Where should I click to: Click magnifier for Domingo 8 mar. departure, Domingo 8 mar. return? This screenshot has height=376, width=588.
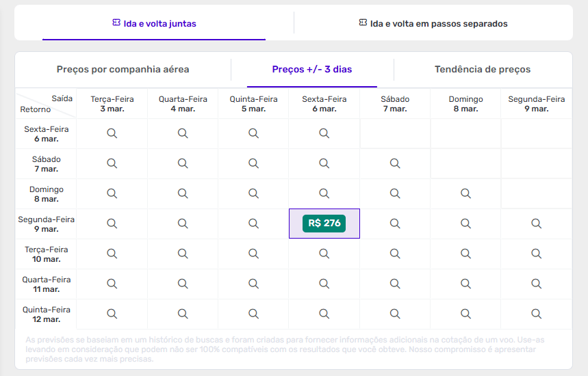[465, 193]
